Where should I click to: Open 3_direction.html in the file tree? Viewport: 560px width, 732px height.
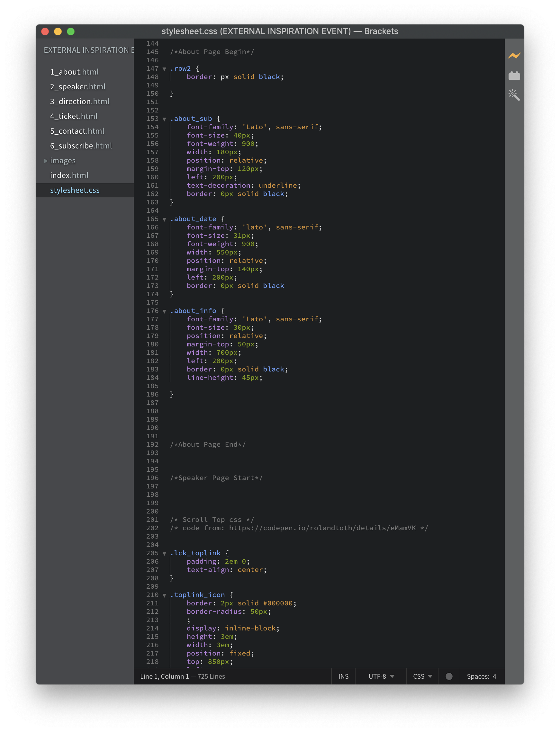tap(80, 101)
